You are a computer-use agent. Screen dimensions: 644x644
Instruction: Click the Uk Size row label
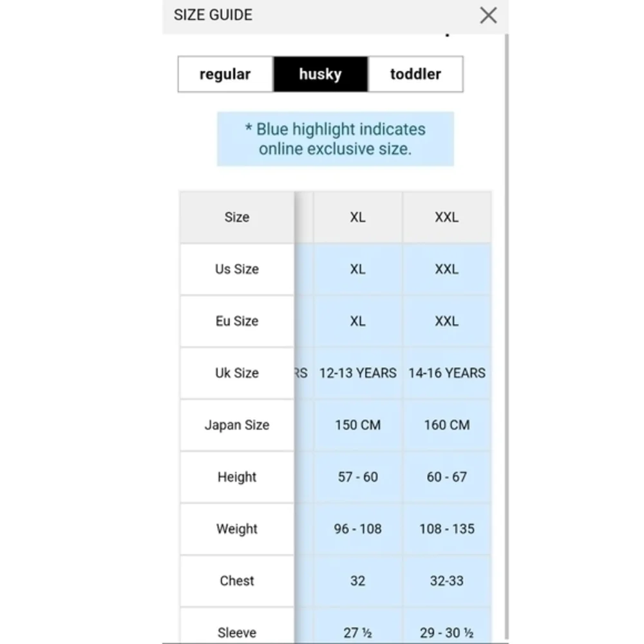coord(237,373)
